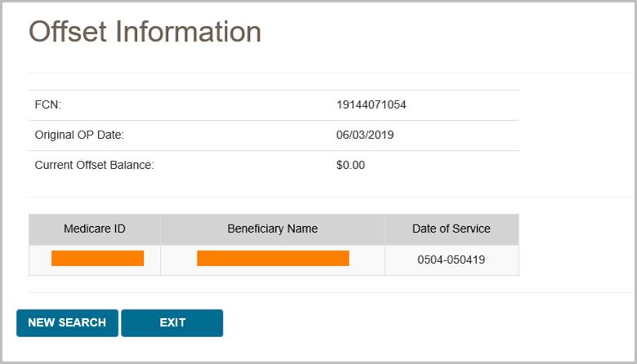The width and height of the screenshot is (637, 364).
Task: Click the NEW SEARCH button
Action: click(x=67, y=323)
